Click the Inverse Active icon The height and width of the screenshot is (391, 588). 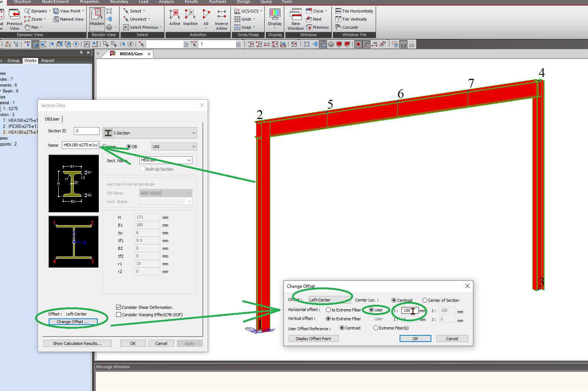coord(222,14)
